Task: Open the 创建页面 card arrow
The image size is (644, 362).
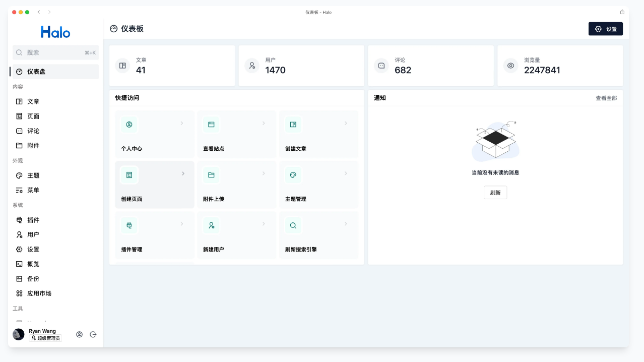Action: pyautogui.click(x=183, y=173)
